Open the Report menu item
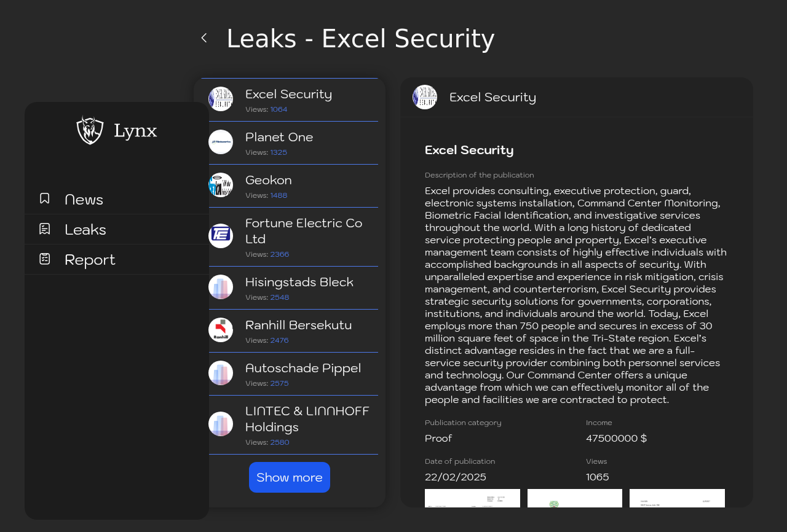Viewport: 787px width, 532px height. (x=117, y=259)
